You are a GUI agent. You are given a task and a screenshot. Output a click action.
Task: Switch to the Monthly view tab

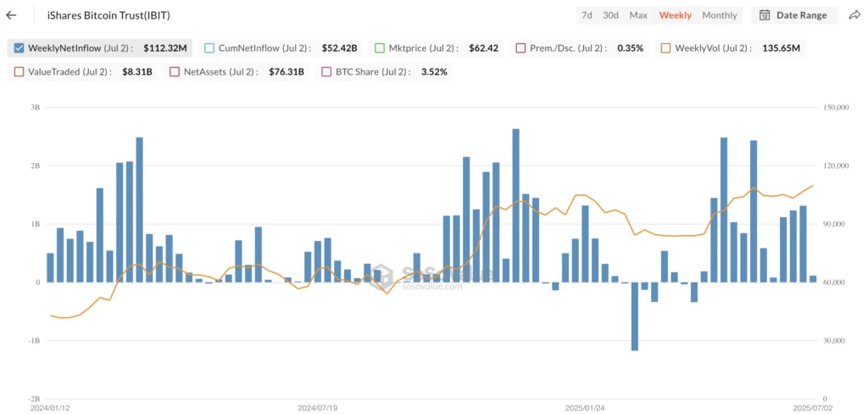click(x=720, y=15)
